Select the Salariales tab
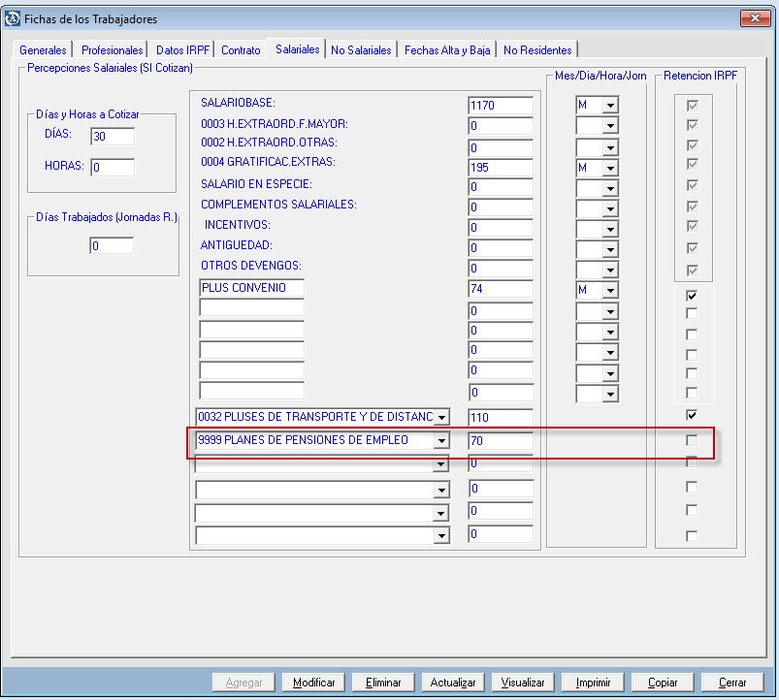Image resolution: width=779 pixels, height=700 pixels. 297,49
